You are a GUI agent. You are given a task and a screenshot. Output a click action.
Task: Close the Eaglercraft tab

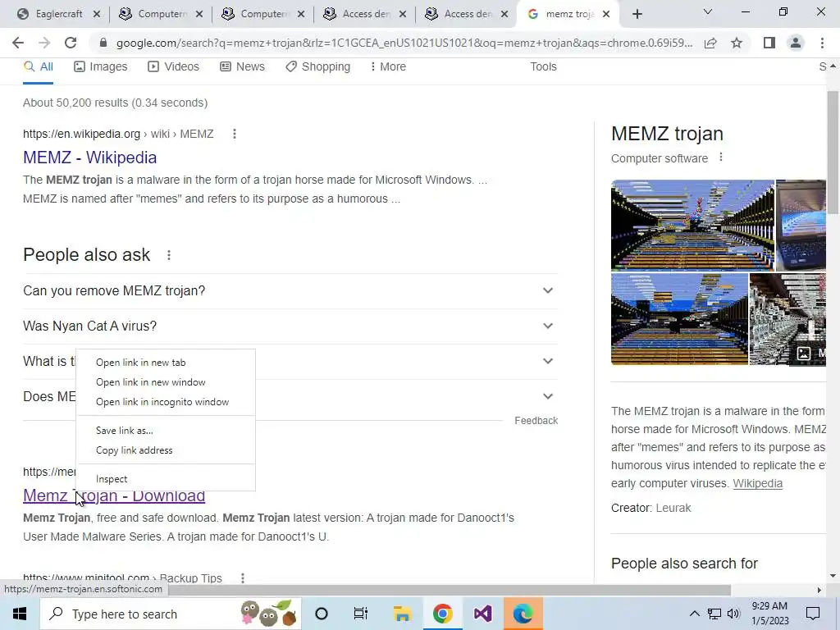click(97, 15)
